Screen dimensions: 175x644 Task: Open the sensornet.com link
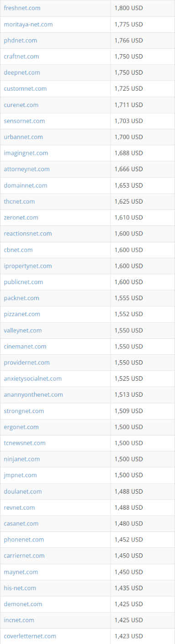pyautogui.click(x=24, y=121)
